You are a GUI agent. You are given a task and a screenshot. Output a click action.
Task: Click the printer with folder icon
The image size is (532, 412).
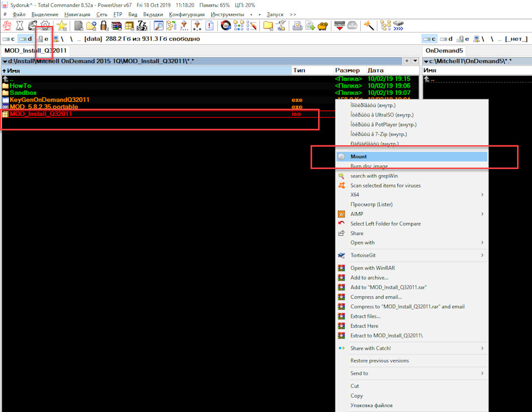297,26
